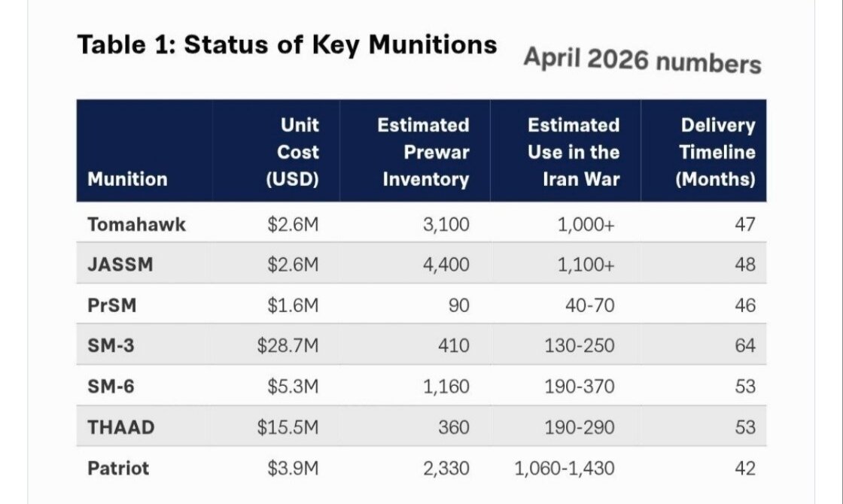Select the Unit Cost (USD) column header
Screen dimensions: 843x504
coord(293,152)
